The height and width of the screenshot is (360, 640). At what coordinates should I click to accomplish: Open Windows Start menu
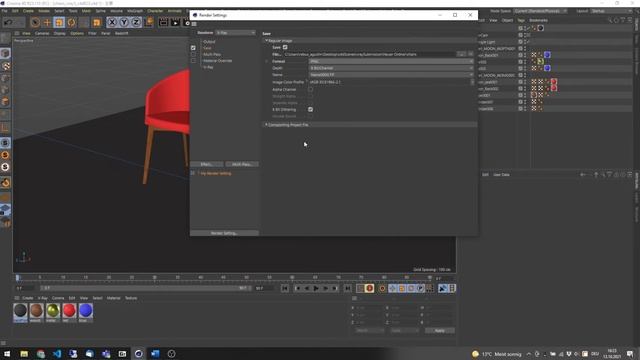point(7,354)
